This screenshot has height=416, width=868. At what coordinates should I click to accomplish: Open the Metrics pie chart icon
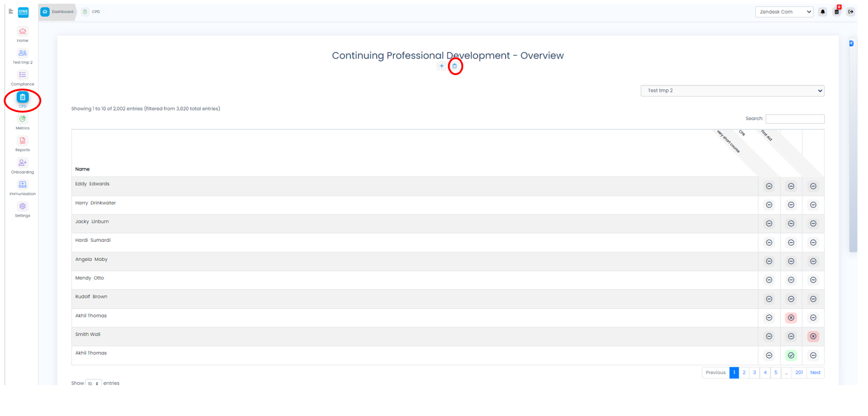[23, 119]
